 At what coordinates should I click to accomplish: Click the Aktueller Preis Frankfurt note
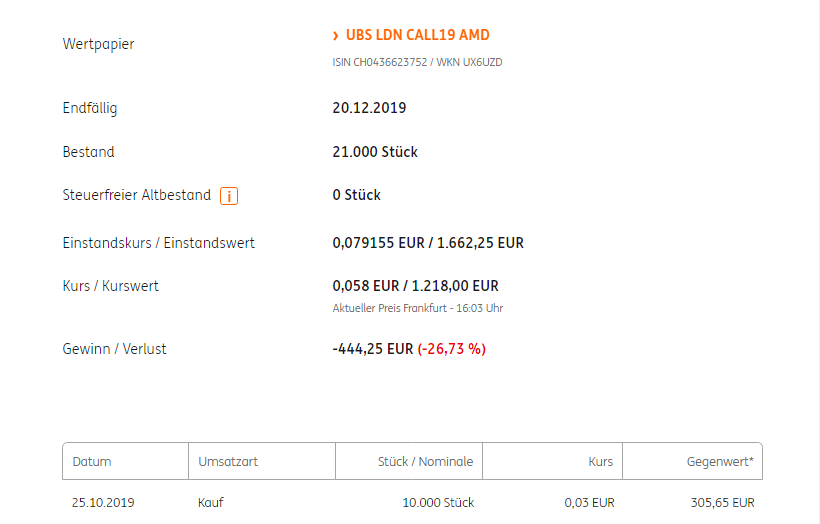(417, 308)
